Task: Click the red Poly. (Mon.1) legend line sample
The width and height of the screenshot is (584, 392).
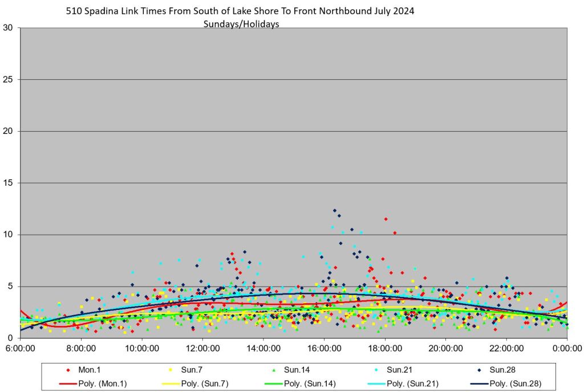Action: click(x=68, y=383)
